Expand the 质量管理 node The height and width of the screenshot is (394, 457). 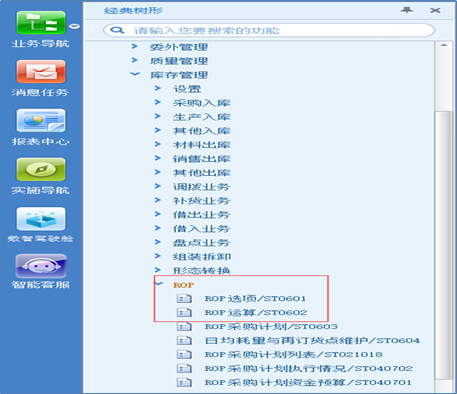click(135, 60)
